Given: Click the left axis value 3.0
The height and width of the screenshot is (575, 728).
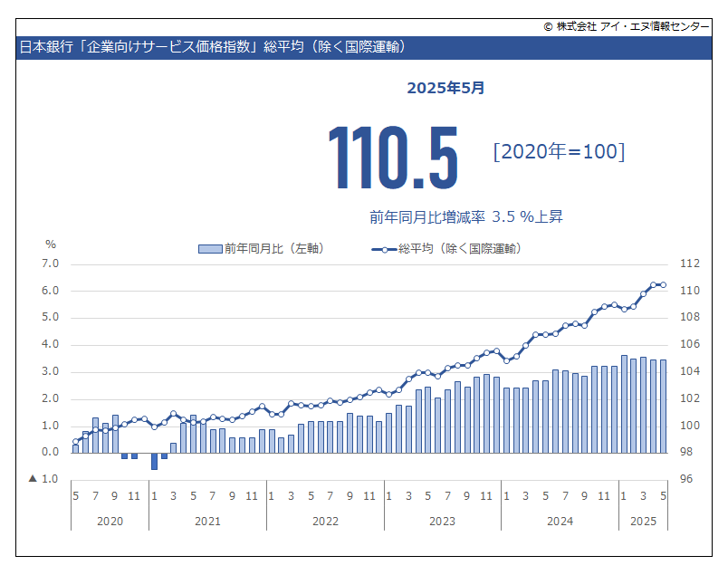Looking at the screenshot, I should pyautogui.click(x=50, y=371).
